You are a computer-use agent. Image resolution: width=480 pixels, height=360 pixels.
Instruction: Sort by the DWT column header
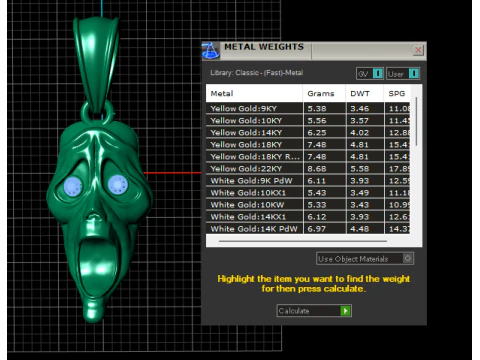tap(364, 93)
